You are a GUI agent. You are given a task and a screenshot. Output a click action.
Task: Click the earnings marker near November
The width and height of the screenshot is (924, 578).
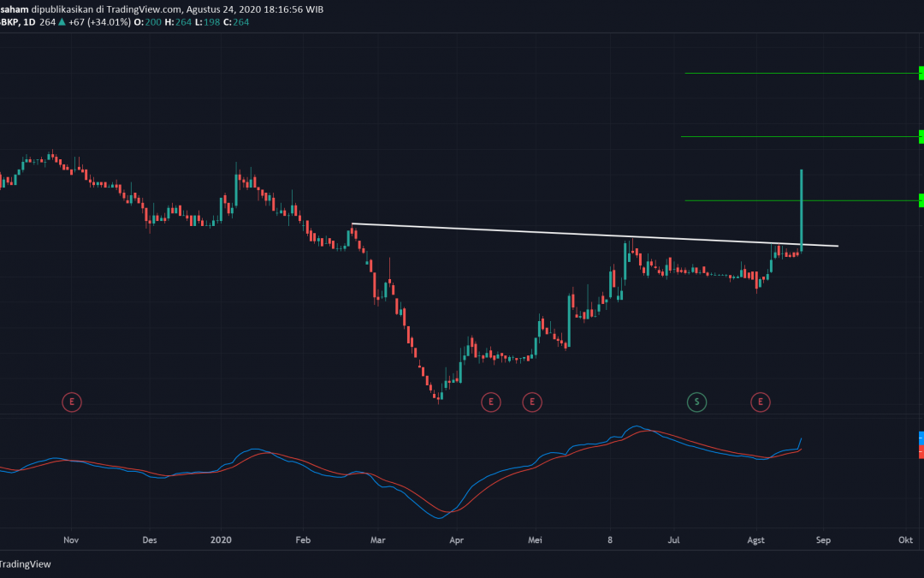(x=72, y=401)
